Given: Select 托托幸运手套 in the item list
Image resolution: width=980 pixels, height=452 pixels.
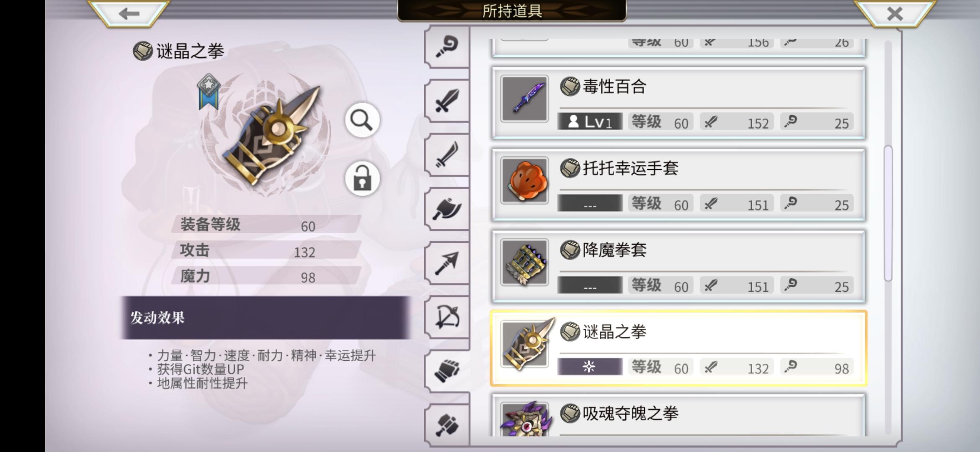Looking at the screenshot, I should (x=678, y=185).
